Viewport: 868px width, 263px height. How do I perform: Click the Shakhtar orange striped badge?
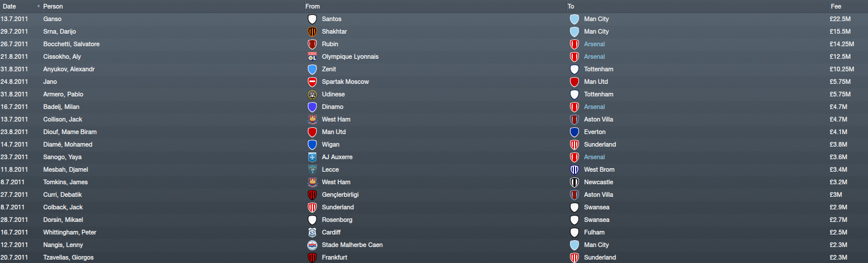coord(312,31)
